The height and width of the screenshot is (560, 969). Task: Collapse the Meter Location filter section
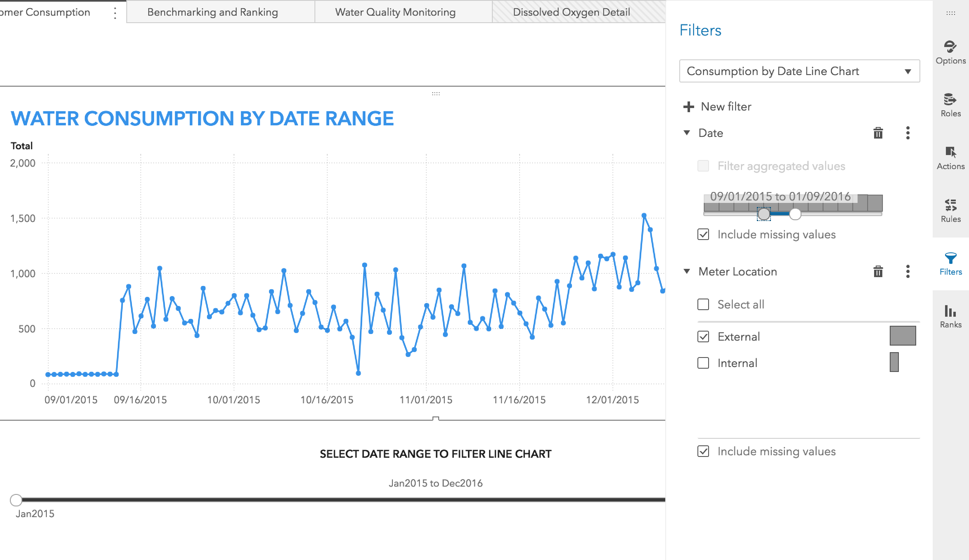pyautogui.click(x=687, y=271)
